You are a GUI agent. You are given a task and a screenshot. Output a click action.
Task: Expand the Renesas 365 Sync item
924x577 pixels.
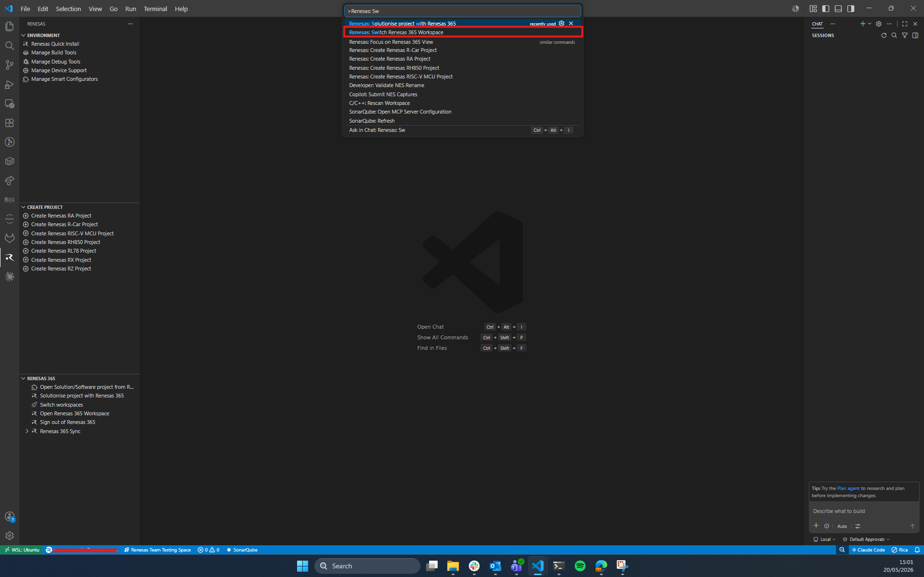(x=27, y=431)
